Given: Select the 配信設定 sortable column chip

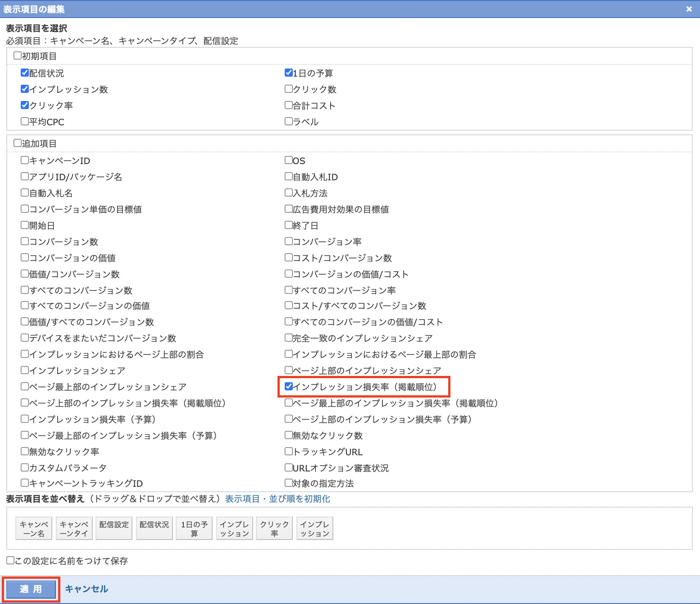Looking at the screenshot, I should tap(114, 528).
